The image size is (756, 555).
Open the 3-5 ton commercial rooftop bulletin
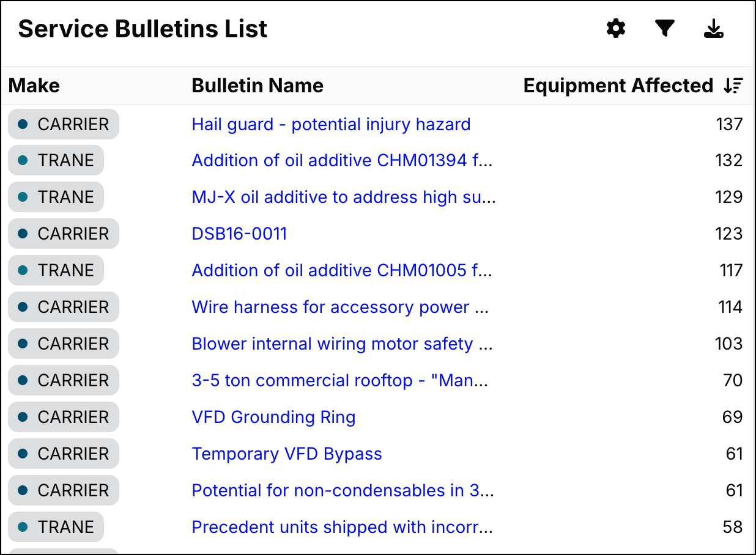340,380
